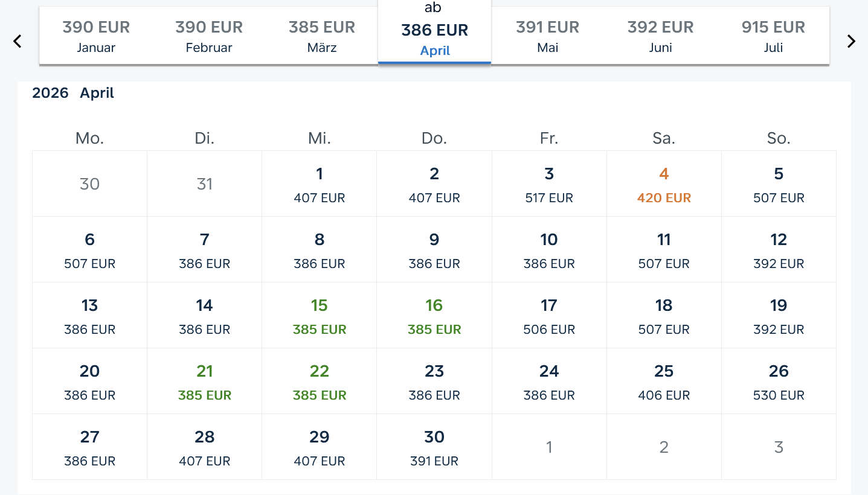Image resolution: width=868 pixels, height=495 pixels.
Task: Choose April 25 at 406 EUR
Action: coord(664,382)
